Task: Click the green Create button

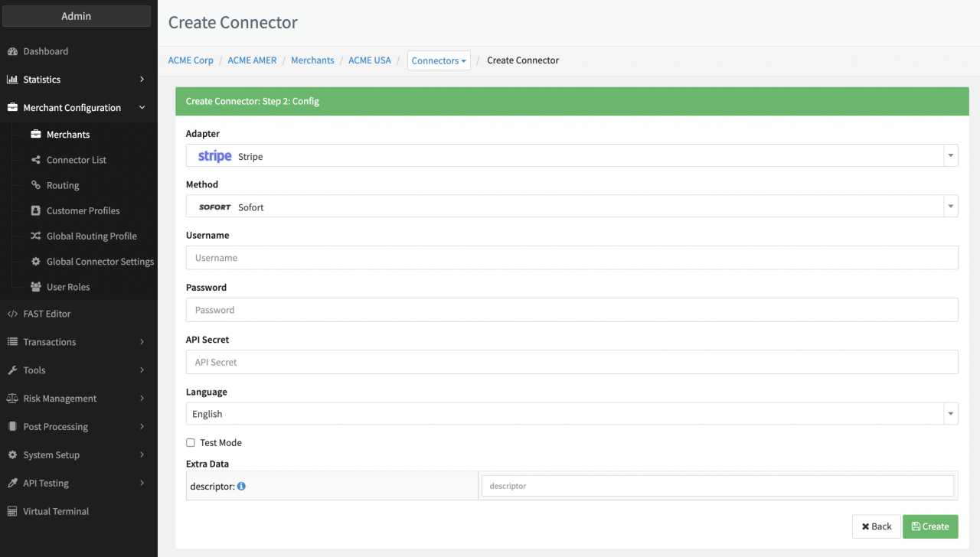Action: (930, 526)
